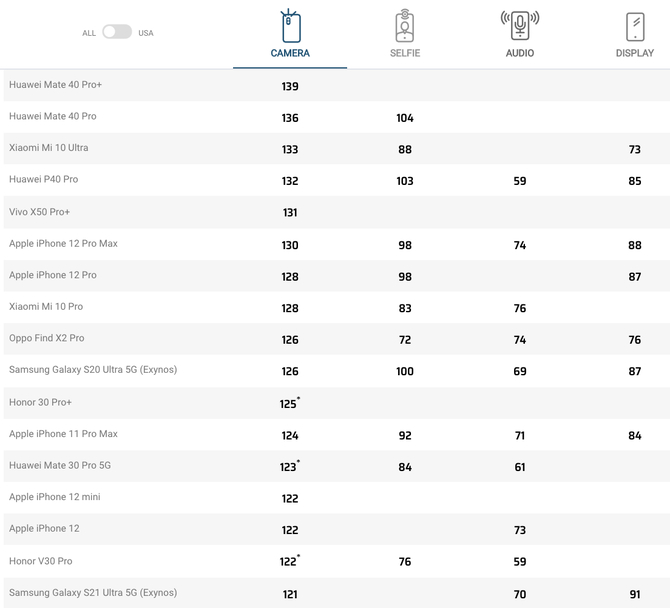Viewport: 670px width, 608px height.
Task: Switch to the SELFIE tab label
Action: click(405, 53)
